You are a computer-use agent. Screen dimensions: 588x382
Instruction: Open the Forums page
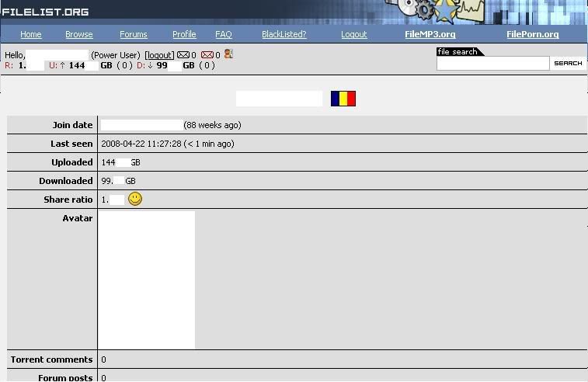coord(134,34)
